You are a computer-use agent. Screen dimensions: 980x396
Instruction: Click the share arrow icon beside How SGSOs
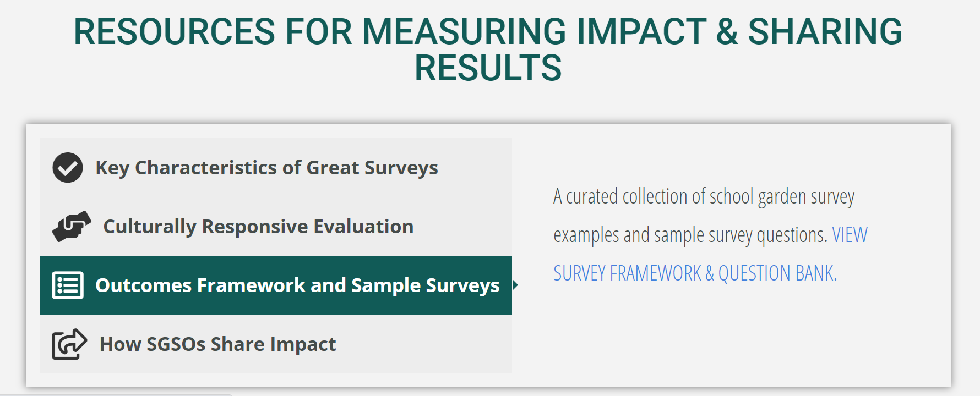click(69, 344)
